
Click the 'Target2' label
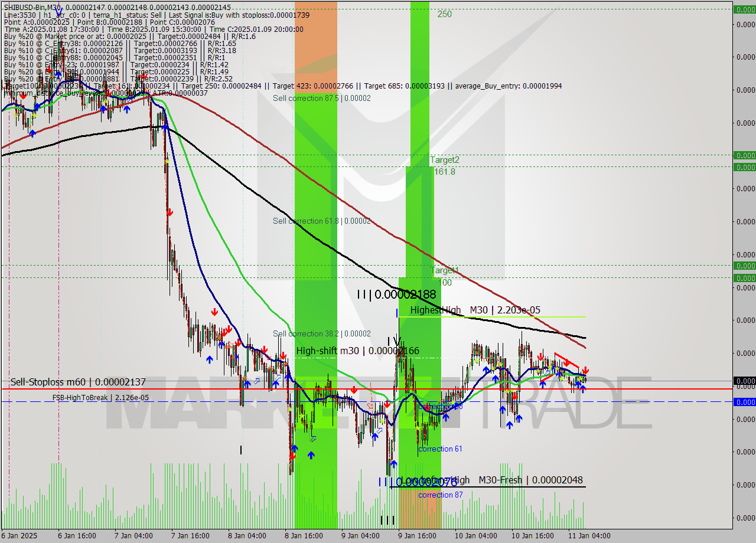point(445,159)
